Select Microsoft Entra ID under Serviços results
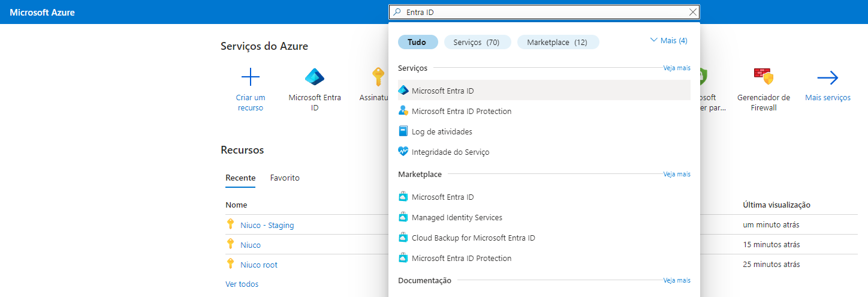Image resolution: width=868 pixels, height=297 pixels. click(544, 91)
